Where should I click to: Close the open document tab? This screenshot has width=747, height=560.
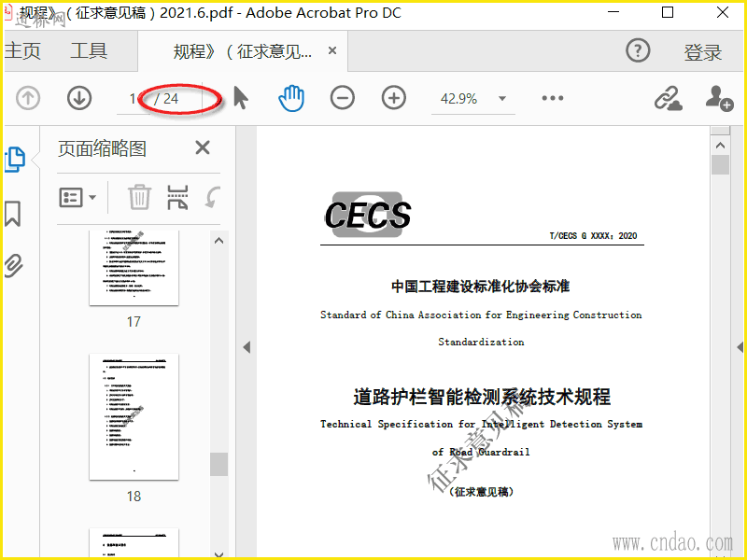pos(332,50)
